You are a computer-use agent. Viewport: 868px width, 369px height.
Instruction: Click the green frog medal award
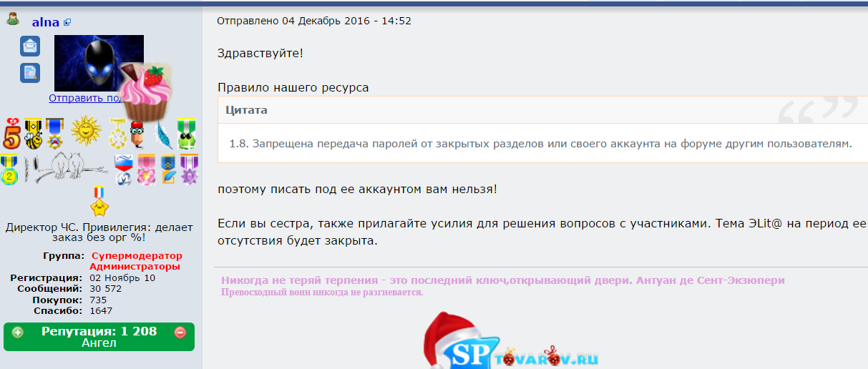tap(186, 133)
